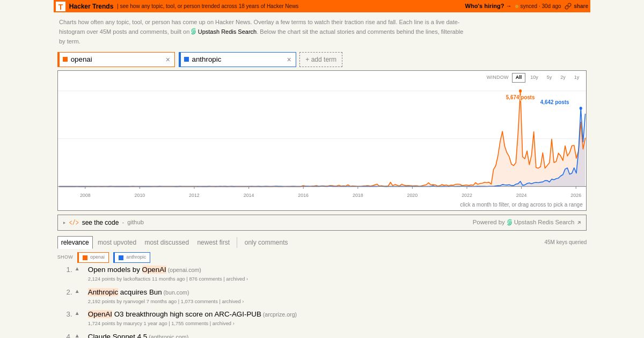This screenshot has width=644, height=338.
Task: Click the share link icon in header
Action: [x=568, y=6]
